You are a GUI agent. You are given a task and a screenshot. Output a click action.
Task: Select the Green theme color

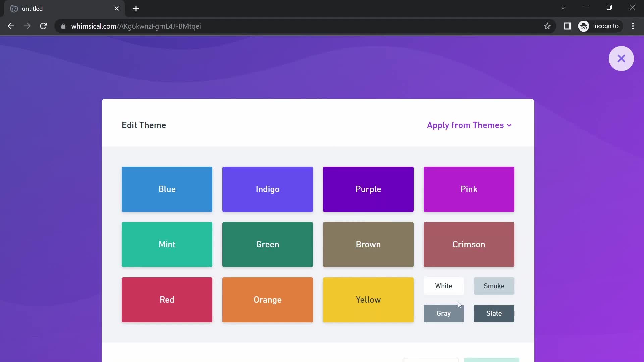(268, 244)
